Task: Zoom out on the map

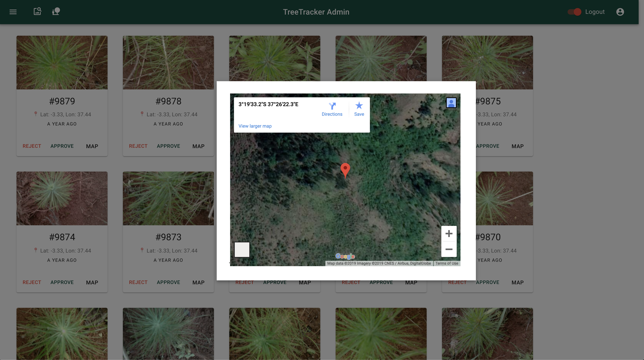Action: click(449, 249)
